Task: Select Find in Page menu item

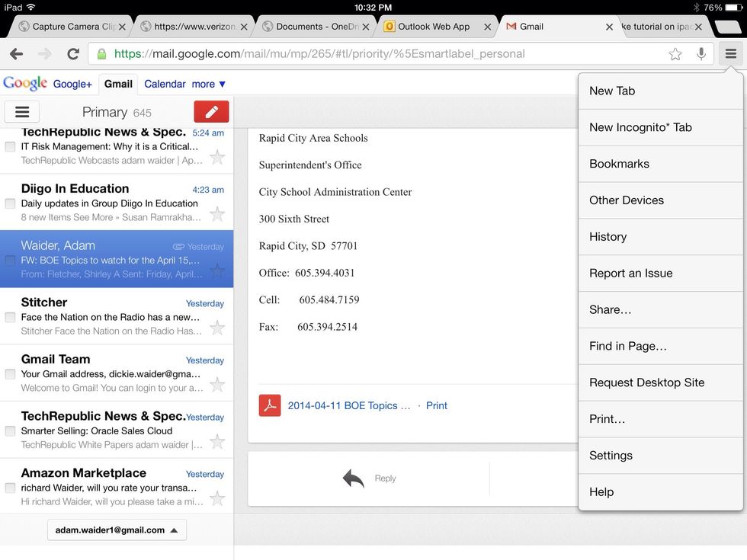Action: point(628,346)
